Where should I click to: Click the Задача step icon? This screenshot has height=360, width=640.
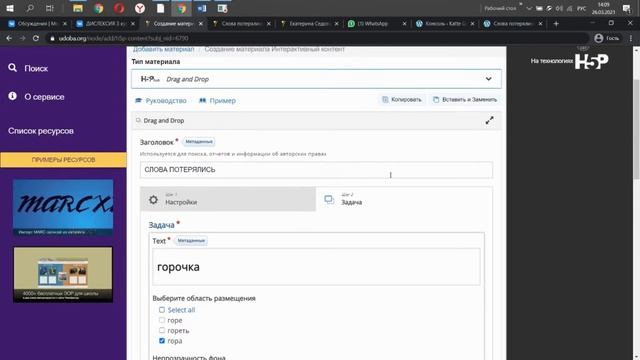[x=329, y=199]
